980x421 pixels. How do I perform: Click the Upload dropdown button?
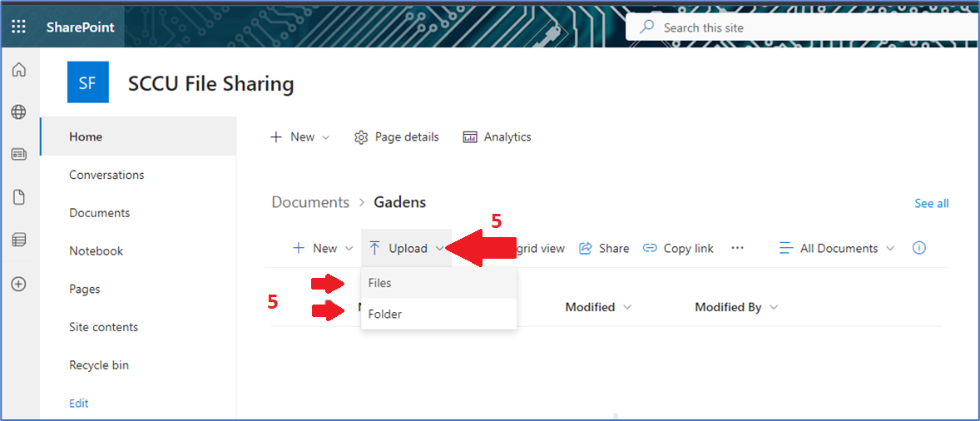[406, 249]
